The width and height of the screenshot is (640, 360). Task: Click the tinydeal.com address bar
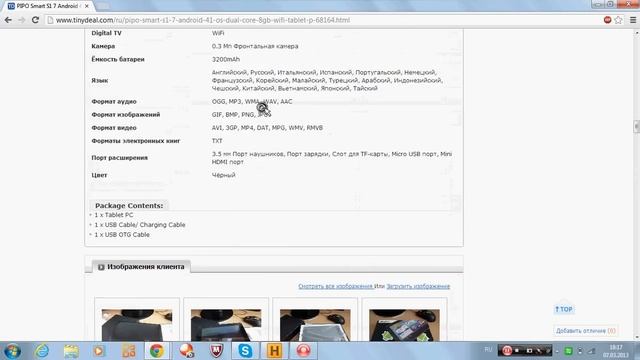pyautogui.click(x=327, y=20)
